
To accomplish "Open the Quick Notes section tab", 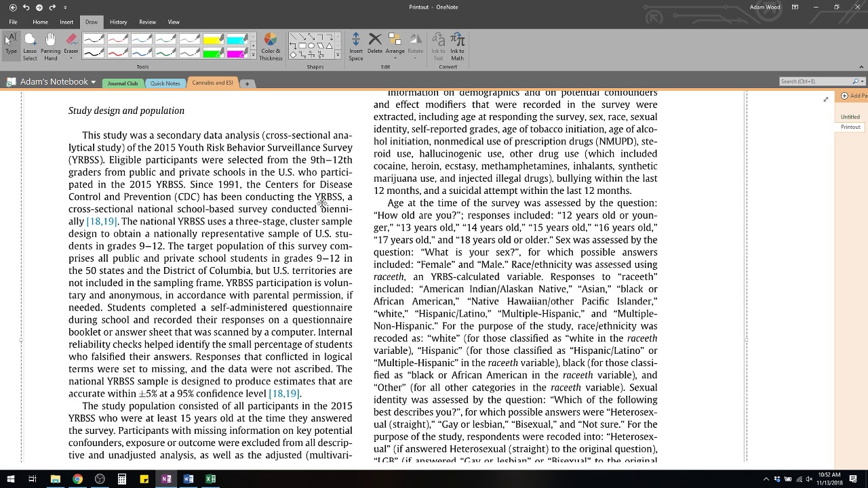I will pyautogui.click(x=165, y=83).
